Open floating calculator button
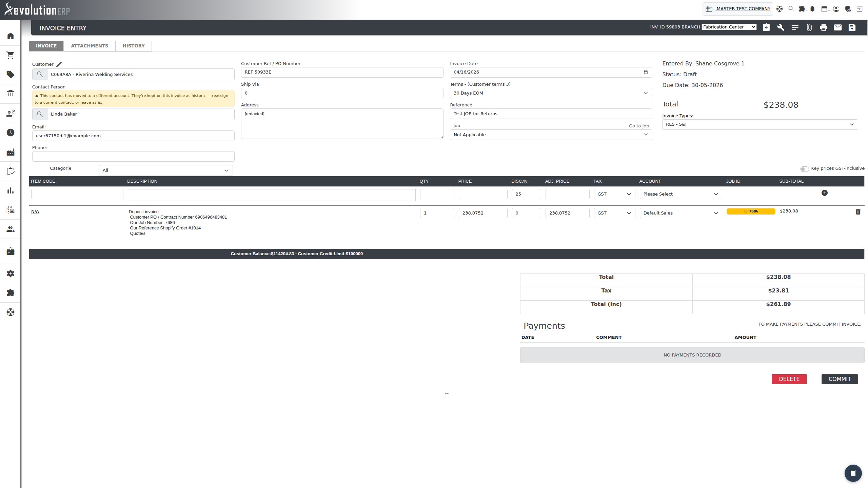Screen dimensions: 868x488 [x=853, y=473]
